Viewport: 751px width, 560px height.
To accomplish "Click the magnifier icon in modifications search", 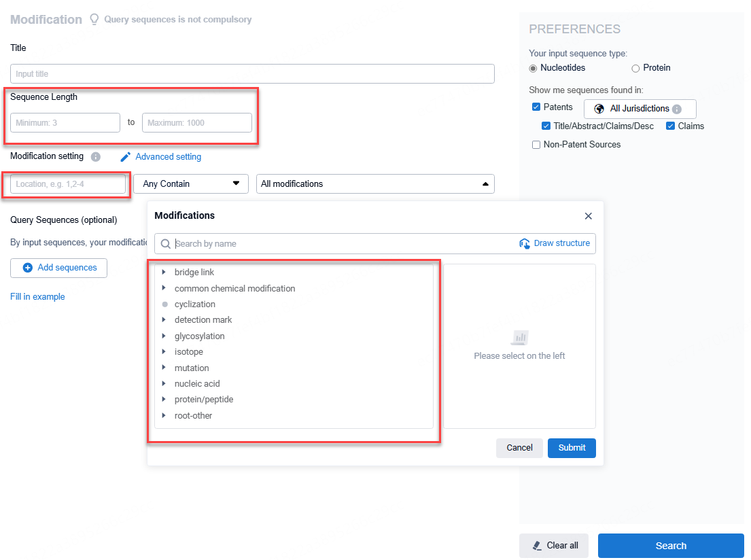I will [x=165, y=244].
